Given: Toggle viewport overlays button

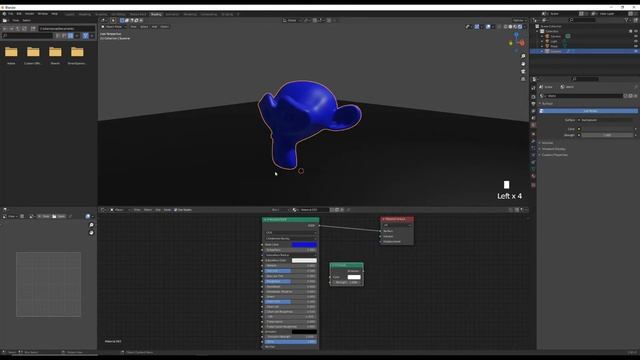Looking at the screenshot, I should pos(488,27).
